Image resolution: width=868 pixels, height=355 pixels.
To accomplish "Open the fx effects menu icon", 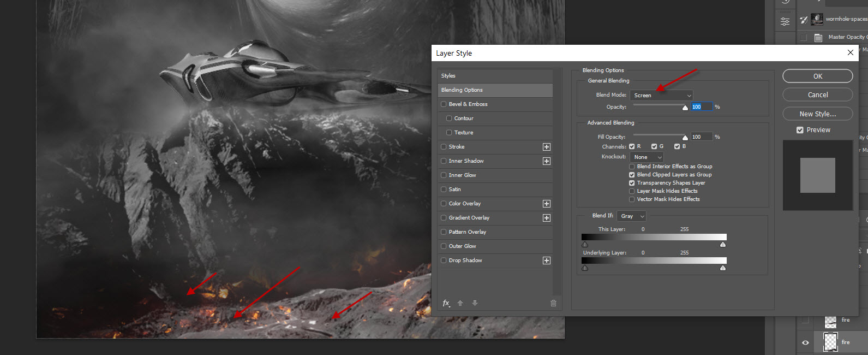I will (x=446, y=303).
